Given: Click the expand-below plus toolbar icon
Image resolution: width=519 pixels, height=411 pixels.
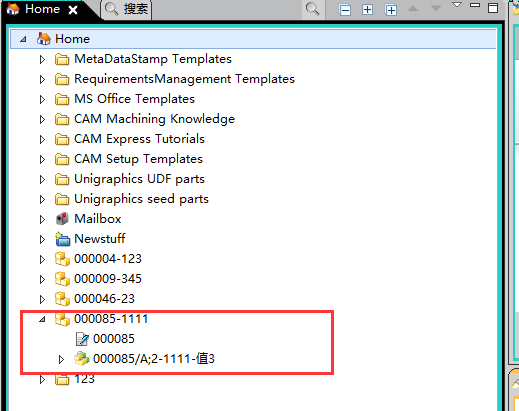Looking at the screenshot, I should point(367,10).
